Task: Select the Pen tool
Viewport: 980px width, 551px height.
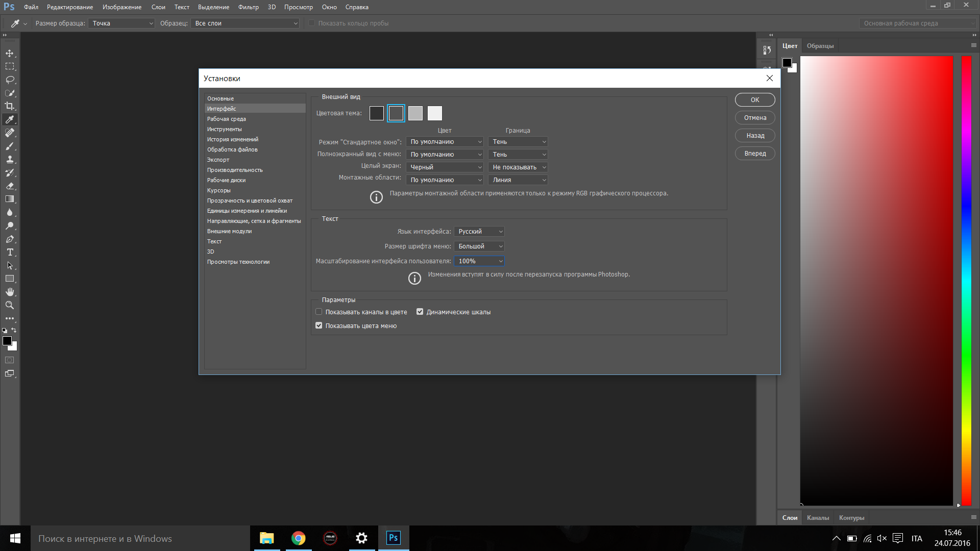Action: pyautogui.click(x=10, y=239)
